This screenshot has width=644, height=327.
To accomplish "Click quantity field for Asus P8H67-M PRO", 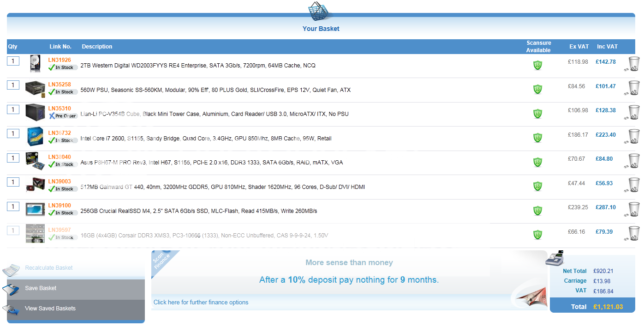I will 13,158.
